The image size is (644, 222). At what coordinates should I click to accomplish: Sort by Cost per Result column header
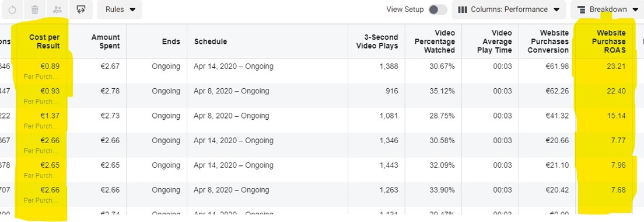click(x=44, y=41)
